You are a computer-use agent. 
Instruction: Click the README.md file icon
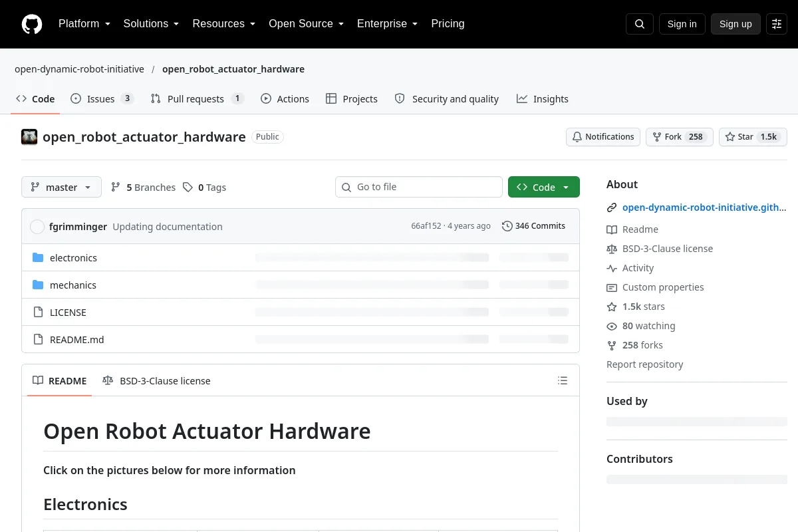[38, 340]
